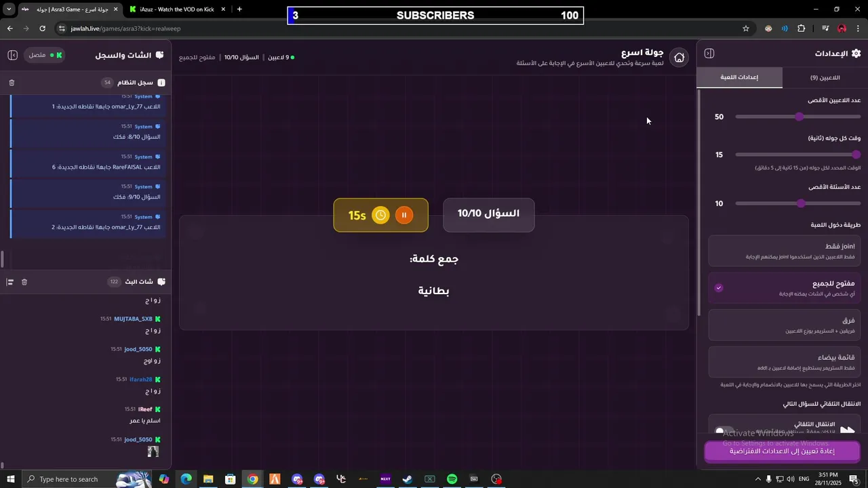The width and height of the screenshot is (868, 488).
Task: Click the 122 count badge on شات البث
Action: pyautogui.click(x=114, y=282)
